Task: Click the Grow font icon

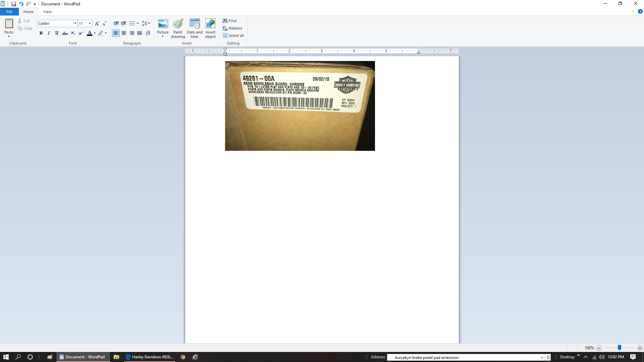Action: tap(97, 23)
